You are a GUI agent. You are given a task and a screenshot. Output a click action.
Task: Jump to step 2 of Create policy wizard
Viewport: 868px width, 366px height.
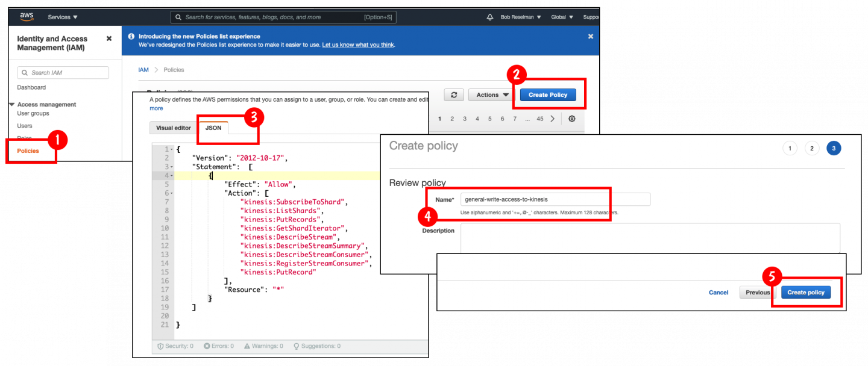click(812, 148)
